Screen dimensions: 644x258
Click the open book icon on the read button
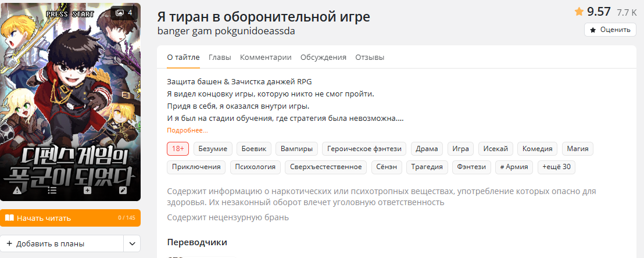coord(9,218)
